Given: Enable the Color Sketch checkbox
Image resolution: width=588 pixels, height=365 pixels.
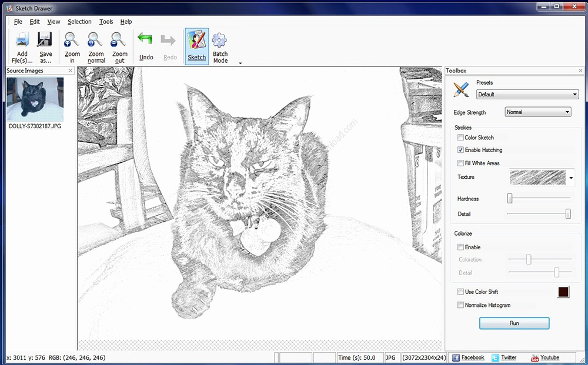Looking at the screenshot, I should coord(460,138).
